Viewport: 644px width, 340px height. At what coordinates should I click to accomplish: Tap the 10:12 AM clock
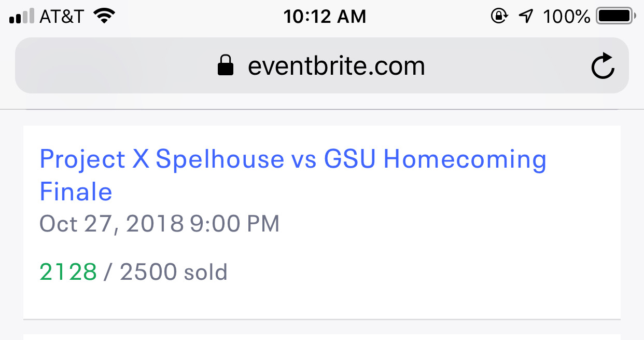pyautogui.click(x=325, y=17)
